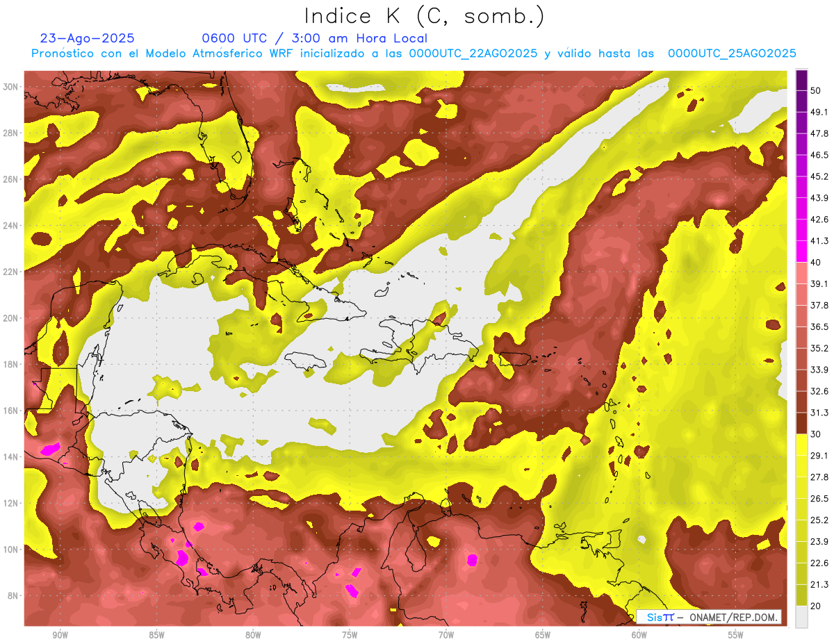Click the time label "0600 UTC / 3:00 am Hora Local"
This screenshot has width=834, height=644.
coord(314,38)
